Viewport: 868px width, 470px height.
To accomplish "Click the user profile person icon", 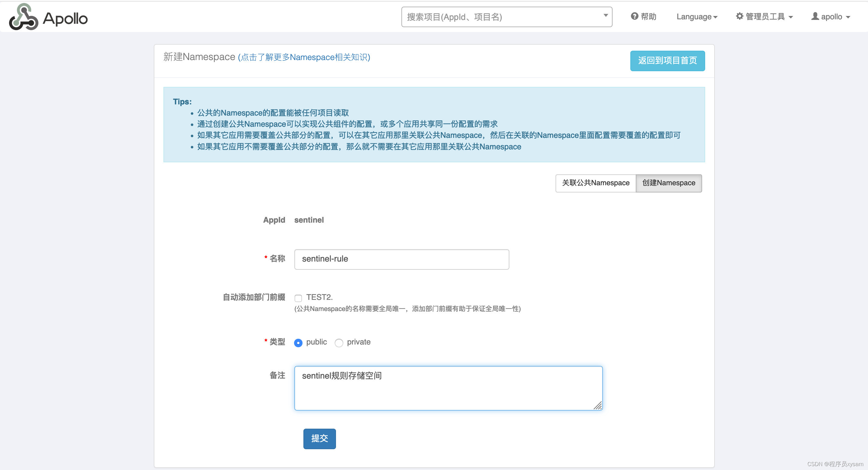I will [815, 16].
